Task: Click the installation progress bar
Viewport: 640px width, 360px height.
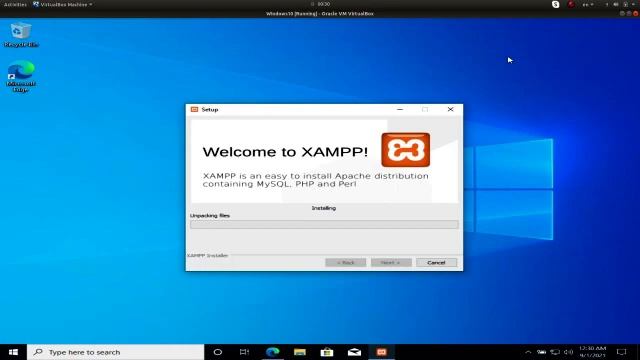Action: 324,224
